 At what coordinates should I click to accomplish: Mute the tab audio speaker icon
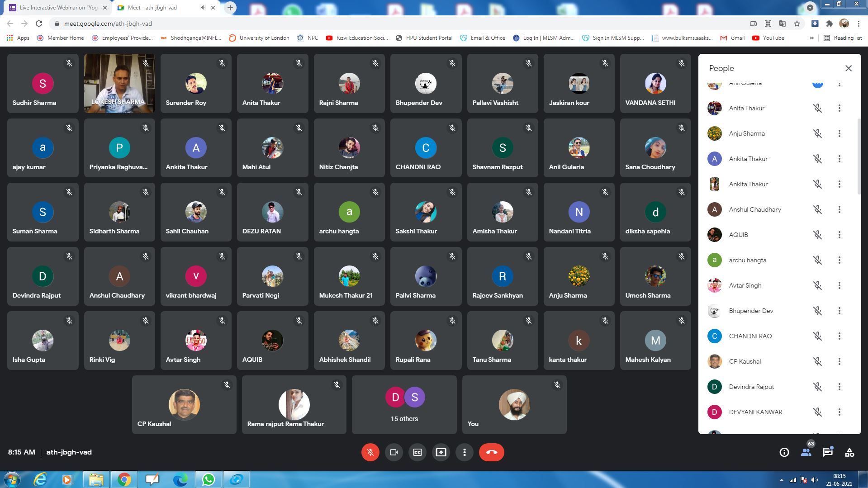[203, 8]
